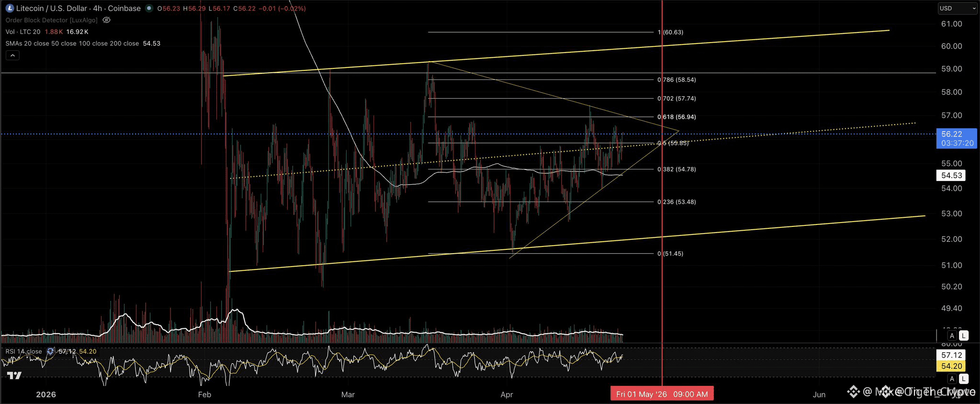Viewport: 980px width, 404px height.
Task: Click the high price H56.29 value
Action: click(x=194, y=8)
